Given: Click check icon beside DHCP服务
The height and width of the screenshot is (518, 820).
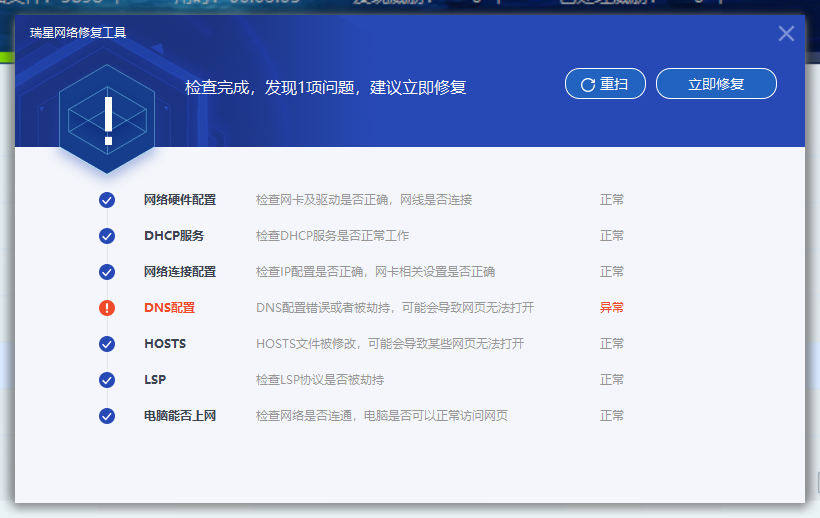Looking at the screenshot, I should coord(107,236).
